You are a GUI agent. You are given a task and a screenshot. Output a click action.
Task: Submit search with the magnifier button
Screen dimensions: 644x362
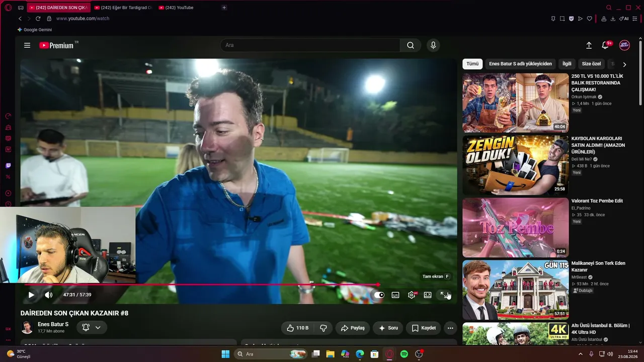pyautogui.click(x=411, y=45)
